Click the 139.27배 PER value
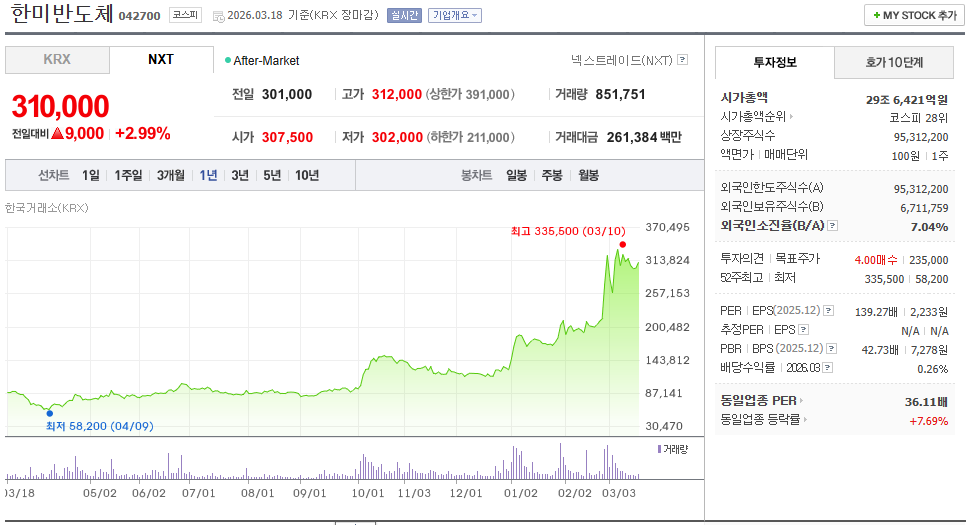This screenshot has height=525, width=970. tap(876, 312)
